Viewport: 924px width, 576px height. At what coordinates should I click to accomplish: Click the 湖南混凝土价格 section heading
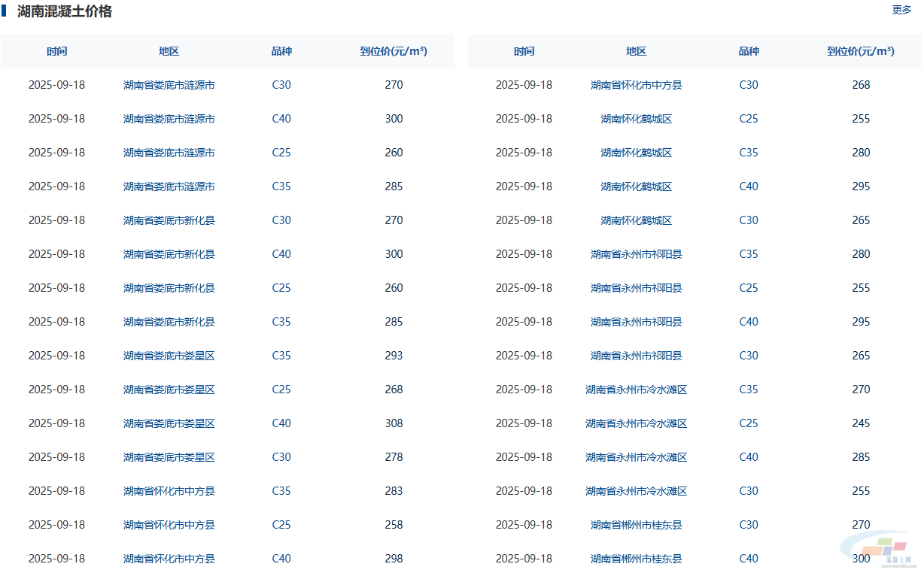[65, 11]
